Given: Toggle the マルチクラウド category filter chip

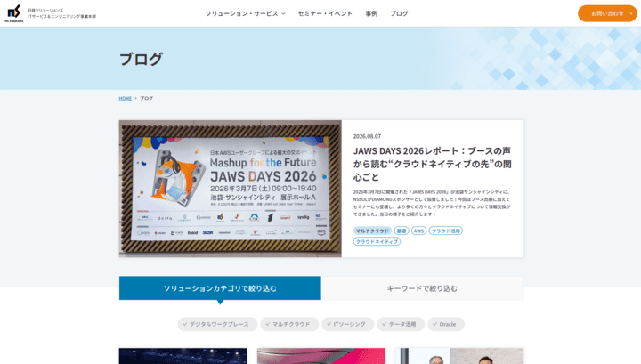Looking at the screenshot, I should (289, 324).
